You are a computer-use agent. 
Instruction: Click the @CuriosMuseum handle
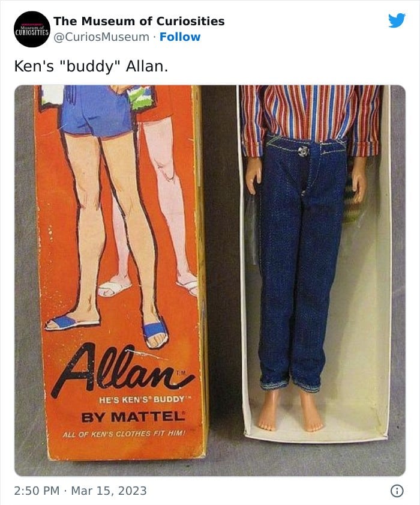101,37
